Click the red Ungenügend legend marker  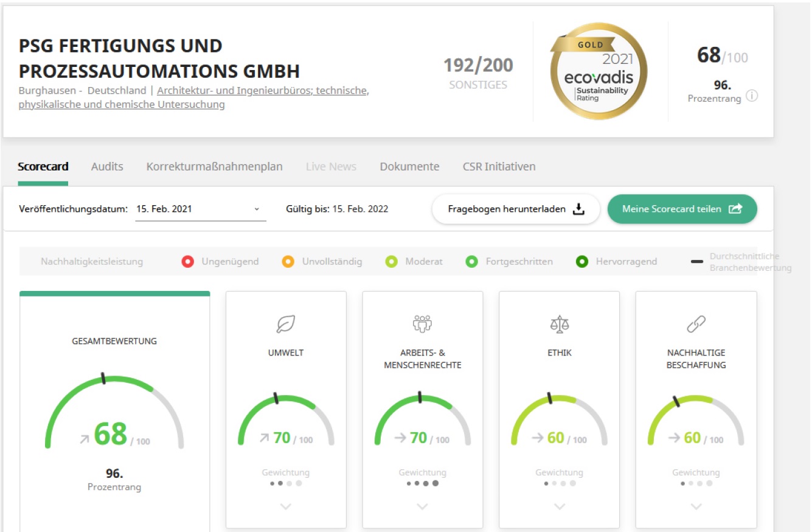point(188,262)
